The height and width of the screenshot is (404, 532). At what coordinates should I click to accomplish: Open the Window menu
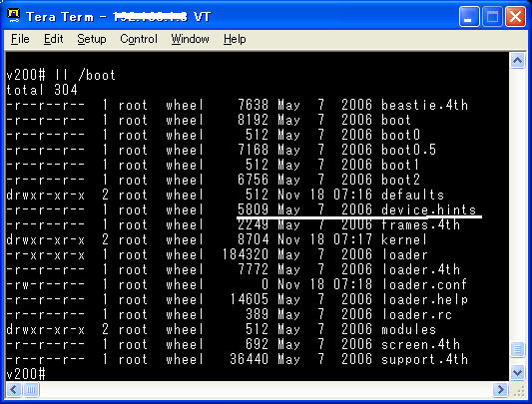(190, 39)
